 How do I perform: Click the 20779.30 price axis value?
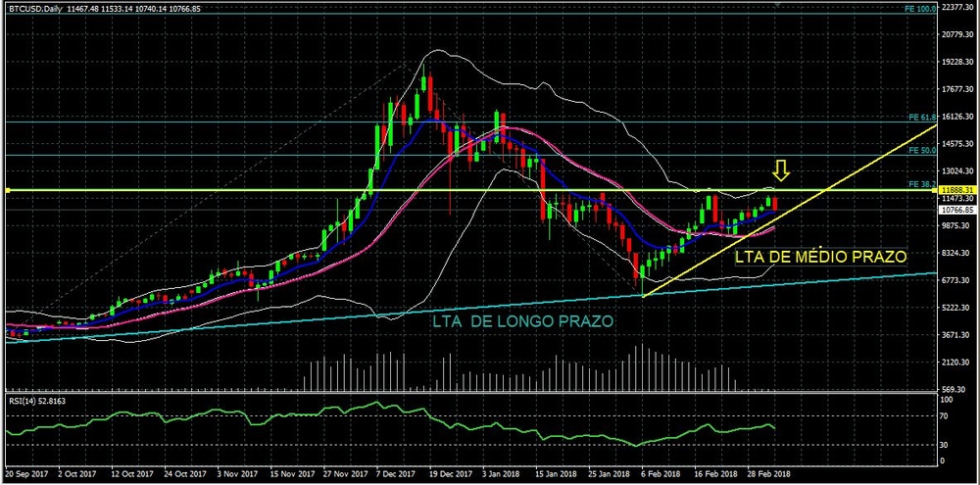[958, 35]
